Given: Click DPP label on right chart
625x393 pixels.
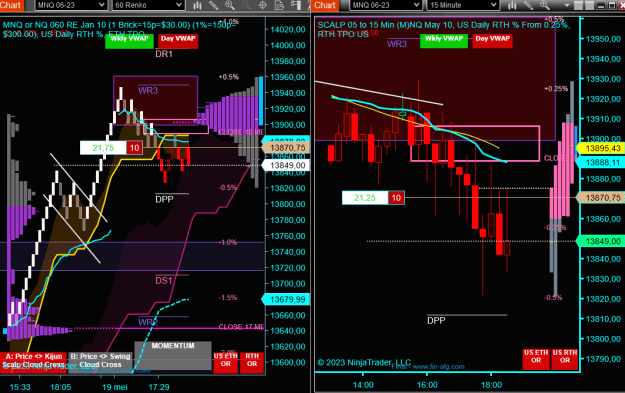Looking at the screenshot, I should click(436, 320).
